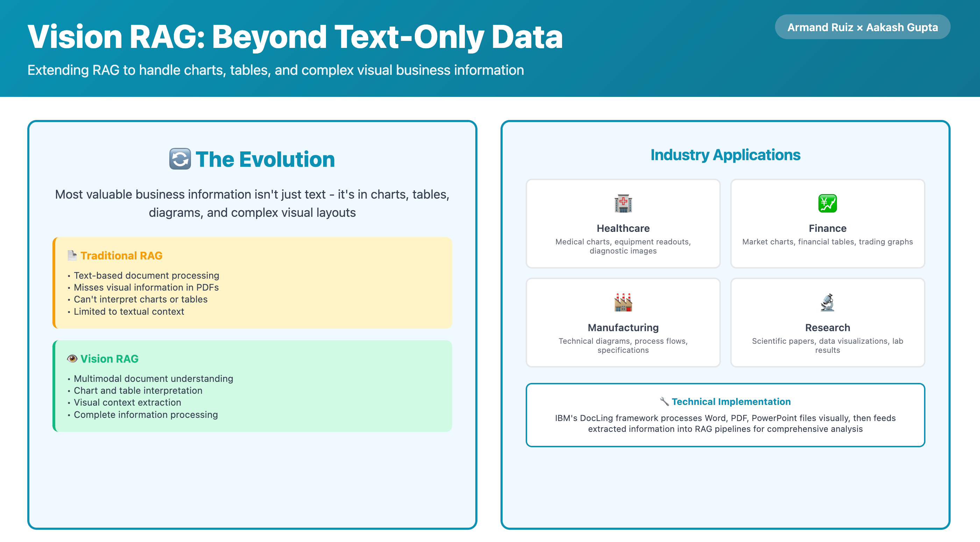Click the Traditional RAG yellow panel title

coord(121,256)
